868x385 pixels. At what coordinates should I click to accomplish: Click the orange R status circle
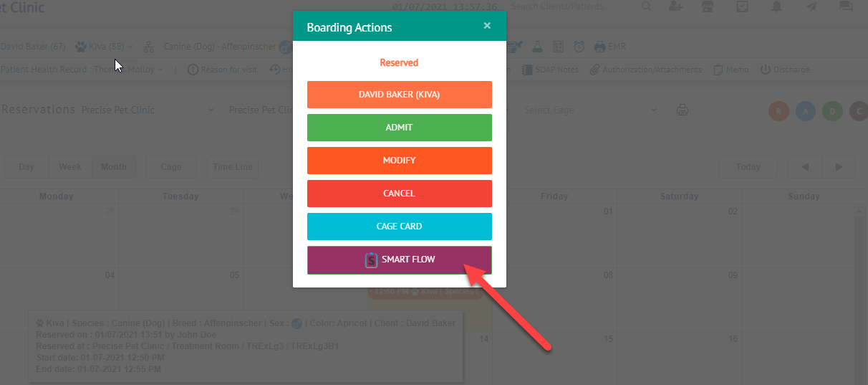778,111
